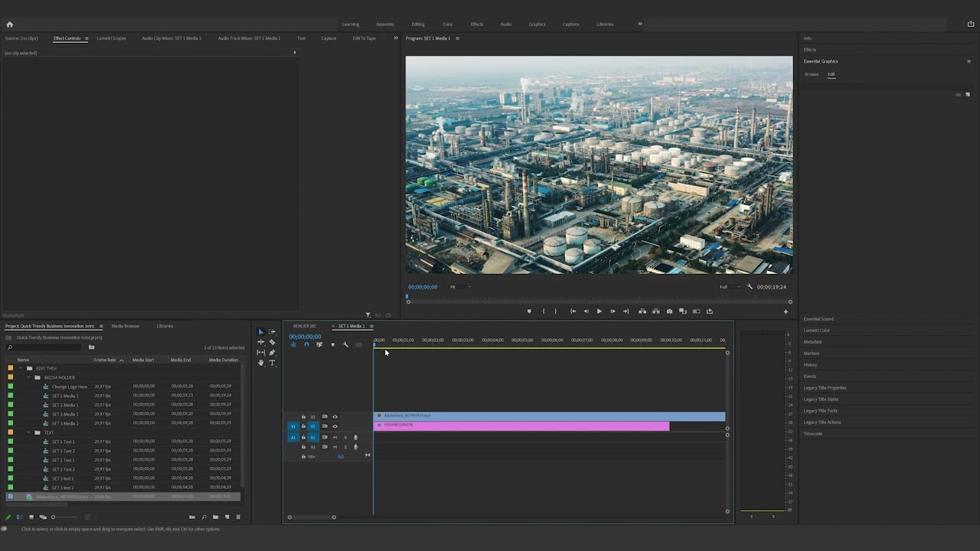
Task: Toggle V1 track output eye
Action: [x=335, y=426]
